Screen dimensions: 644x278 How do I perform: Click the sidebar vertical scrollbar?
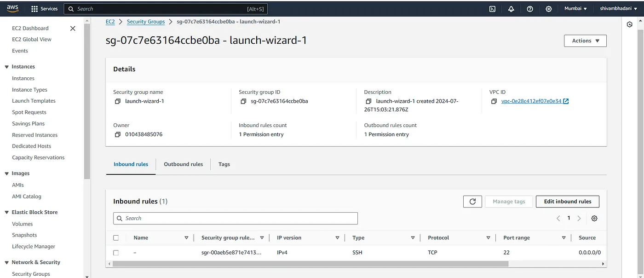coord(86,101)
